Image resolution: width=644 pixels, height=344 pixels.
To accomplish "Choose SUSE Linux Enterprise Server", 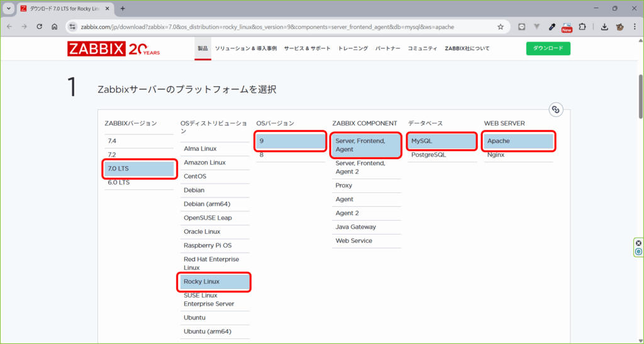I will 215,300.
